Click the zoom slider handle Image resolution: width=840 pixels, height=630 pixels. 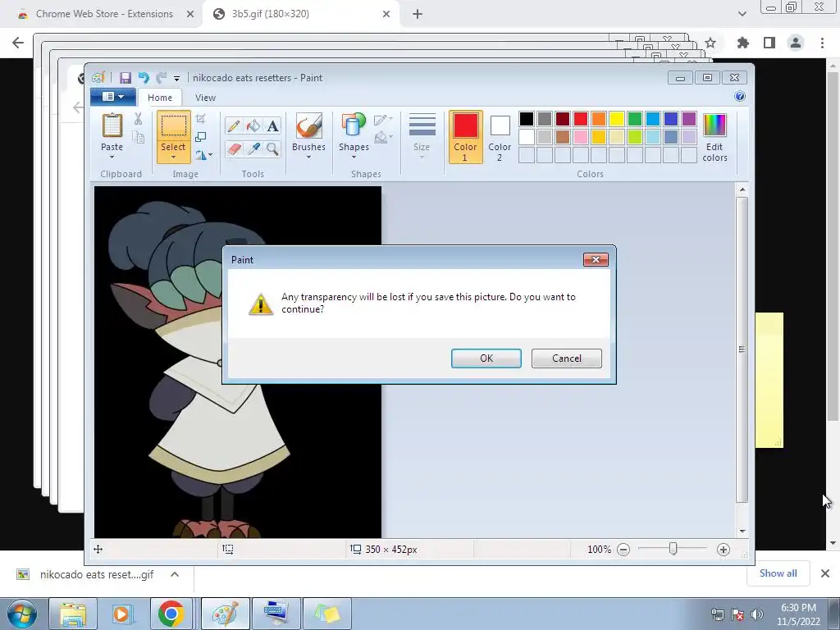point(673,549)
